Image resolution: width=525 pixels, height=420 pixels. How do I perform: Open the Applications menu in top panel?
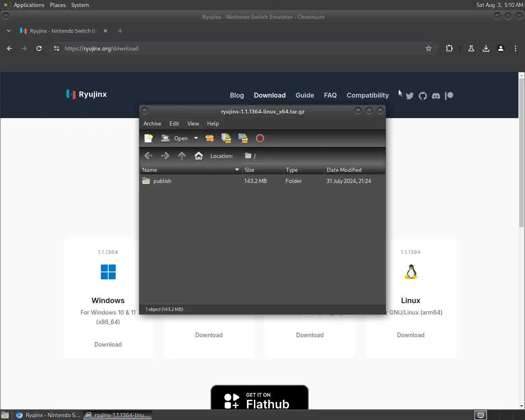(24, 5)
